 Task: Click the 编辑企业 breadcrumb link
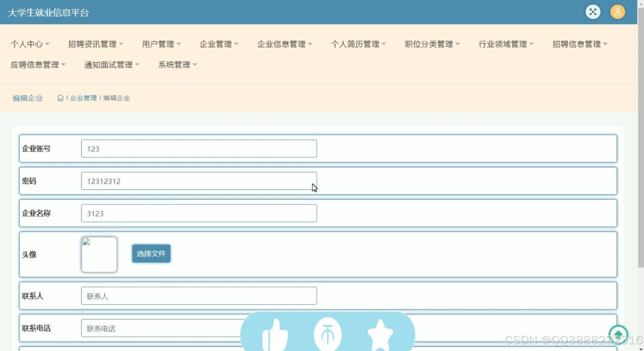click(x=116, y=98)
